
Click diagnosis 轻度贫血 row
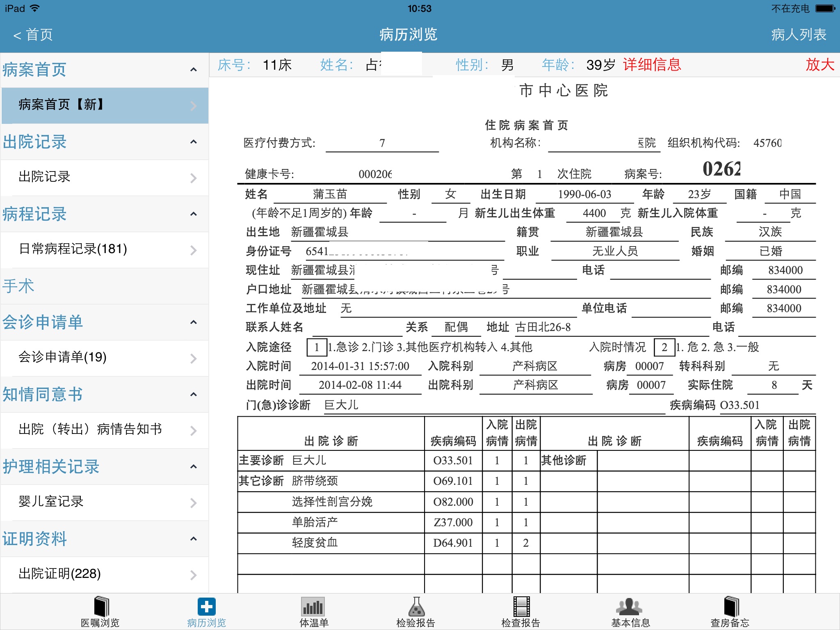[x=315, y=543]
